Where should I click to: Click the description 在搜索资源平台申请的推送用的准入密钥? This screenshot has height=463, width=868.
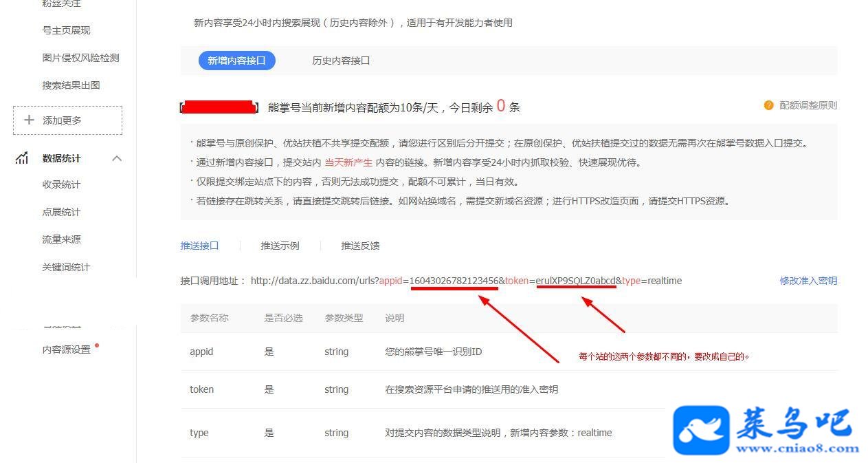(x=471, y=389)
